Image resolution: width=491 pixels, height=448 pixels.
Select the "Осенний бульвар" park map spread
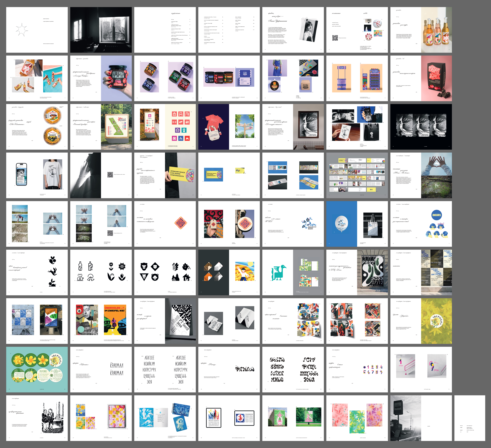[101, 127]
